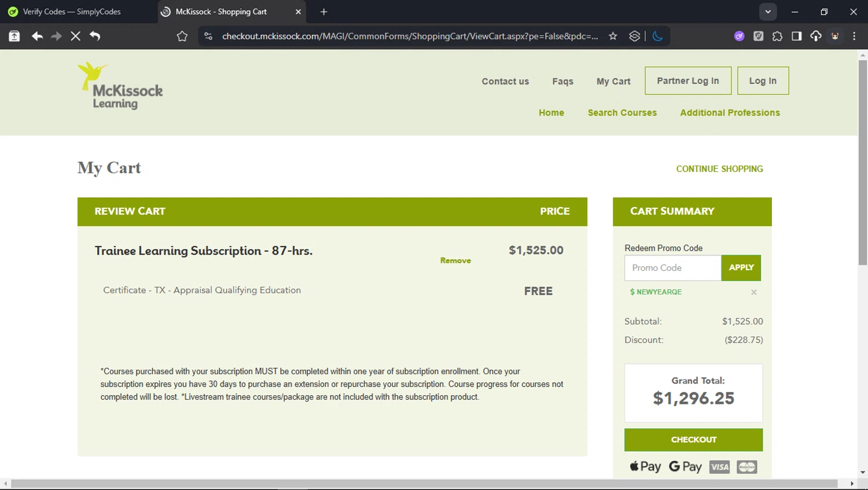Remove the Trainee Learning Subscription item

[455, 260]
